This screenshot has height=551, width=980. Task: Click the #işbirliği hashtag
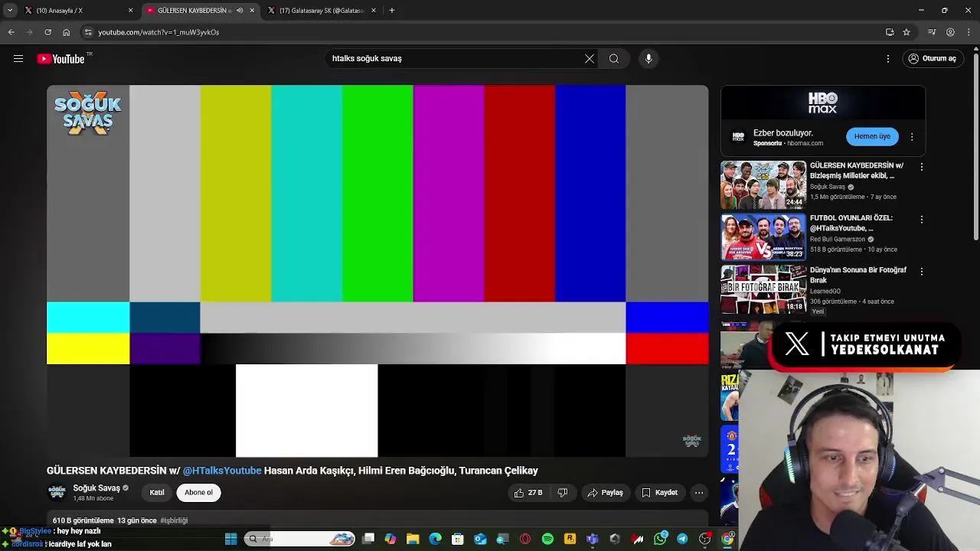point(174,520)
